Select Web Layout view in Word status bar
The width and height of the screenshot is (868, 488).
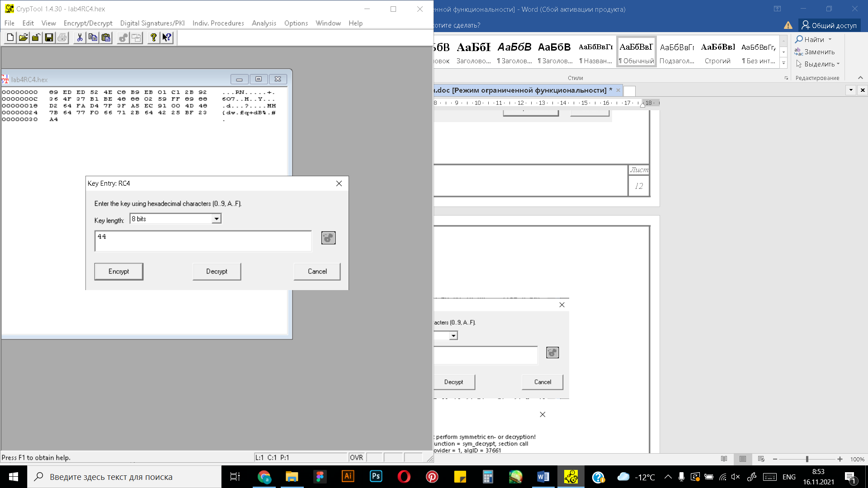click(x=761, y=459)
